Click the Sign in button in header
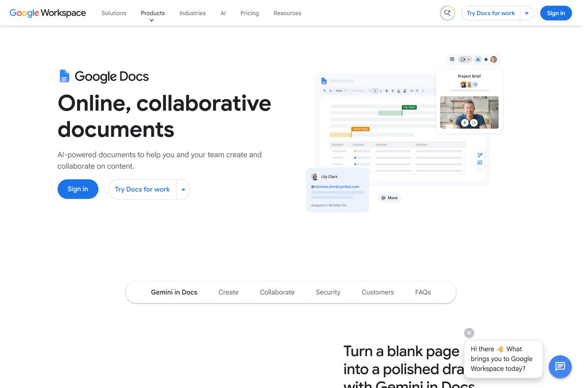Image resolution: width=588 pixels, height=388 pixels. (556, 13)
